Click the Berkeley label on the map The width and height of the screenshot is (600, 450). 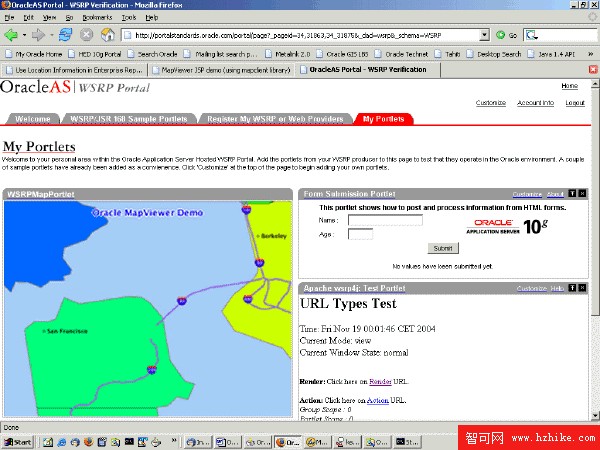273,236
